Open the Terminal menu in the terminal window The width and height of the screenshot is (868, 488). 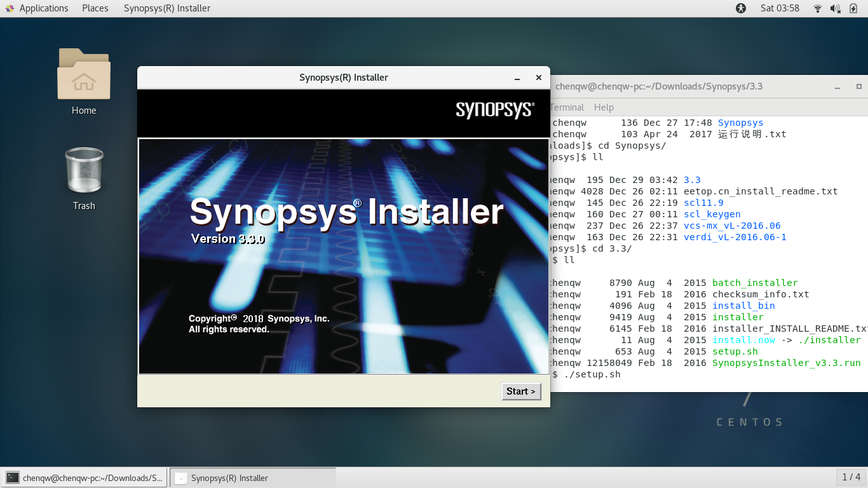(567, 107)
